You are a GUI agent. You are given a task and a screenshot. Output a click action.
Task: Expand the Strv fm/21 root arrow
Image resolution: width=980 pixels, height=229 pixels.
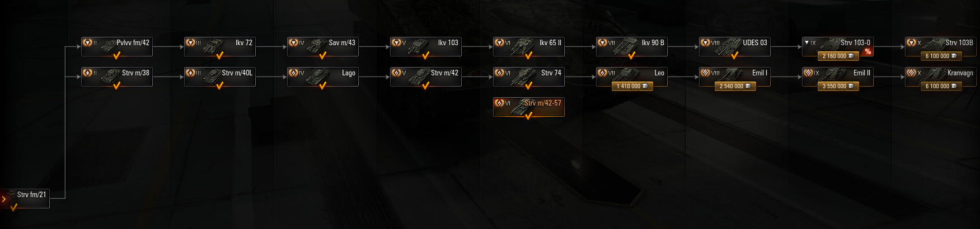[4, 199]
